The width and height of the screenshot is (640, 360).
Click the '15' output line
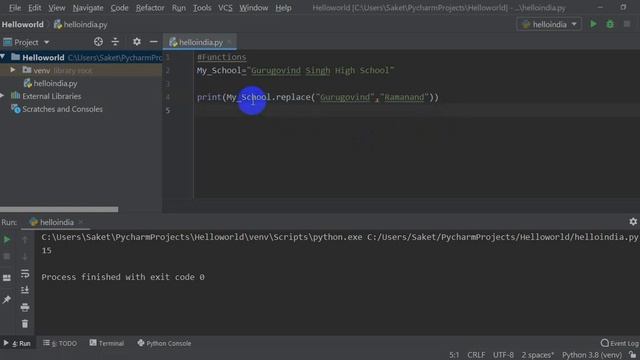click(47, 250)
